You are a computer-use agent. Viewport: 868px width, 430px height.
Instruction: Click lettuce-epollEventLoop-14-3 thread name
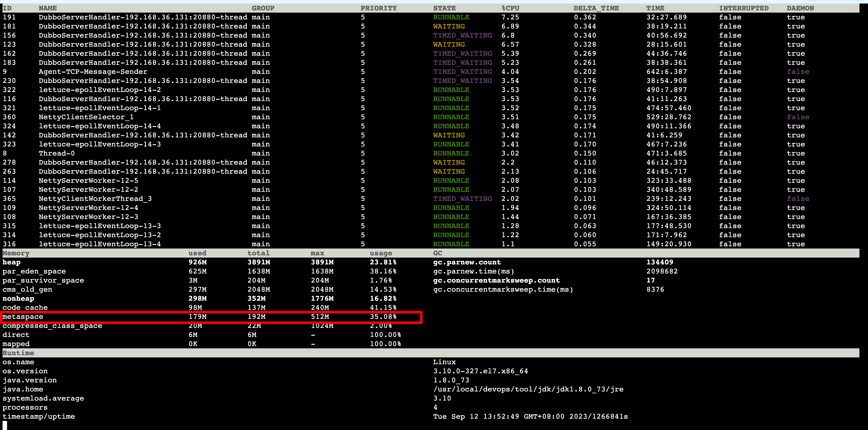pyautogui.click(x=100, y=144)
